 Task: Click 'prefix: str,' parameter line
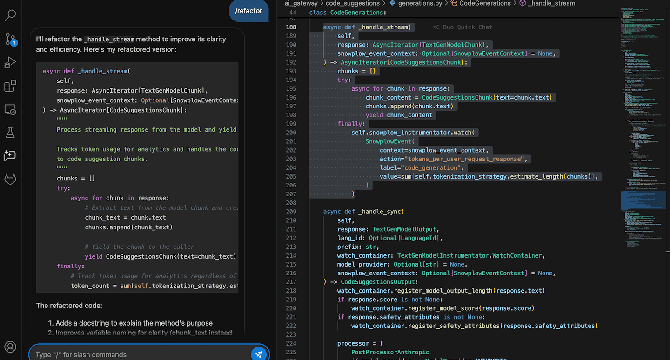point(358,246)
